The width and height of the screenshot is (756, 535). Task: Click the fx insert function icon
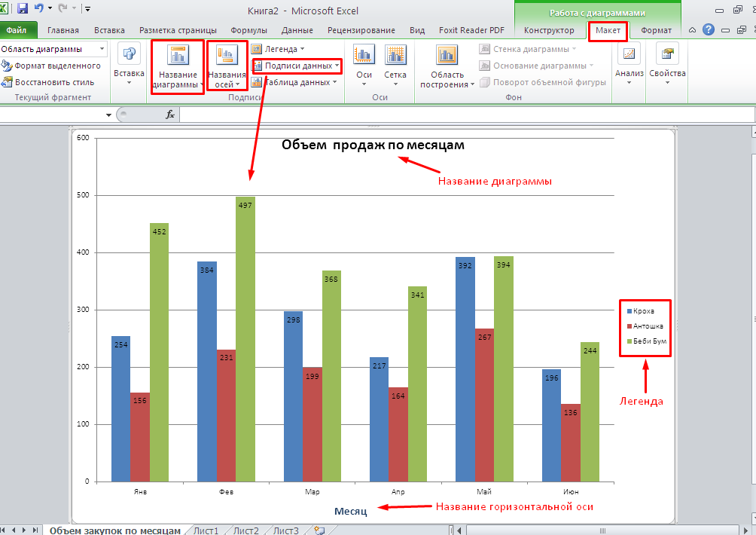click(170, 115)
